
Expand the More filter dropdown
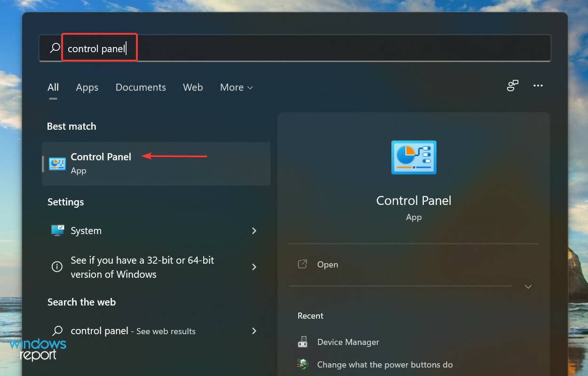(236, 87)
